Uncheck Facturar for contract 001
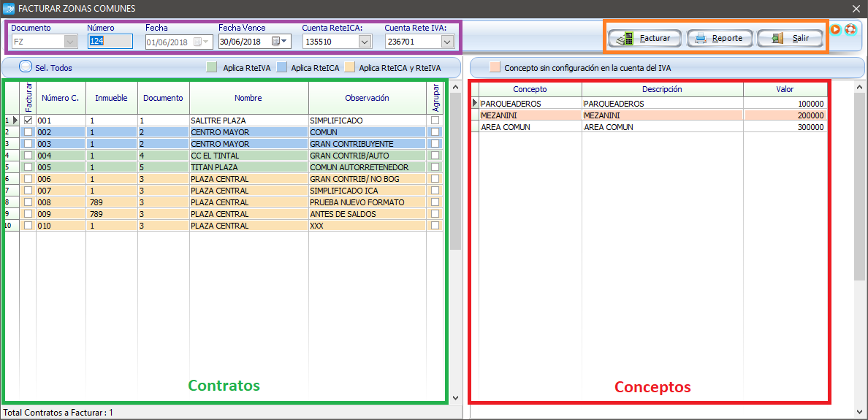 (x=28, y=120)
